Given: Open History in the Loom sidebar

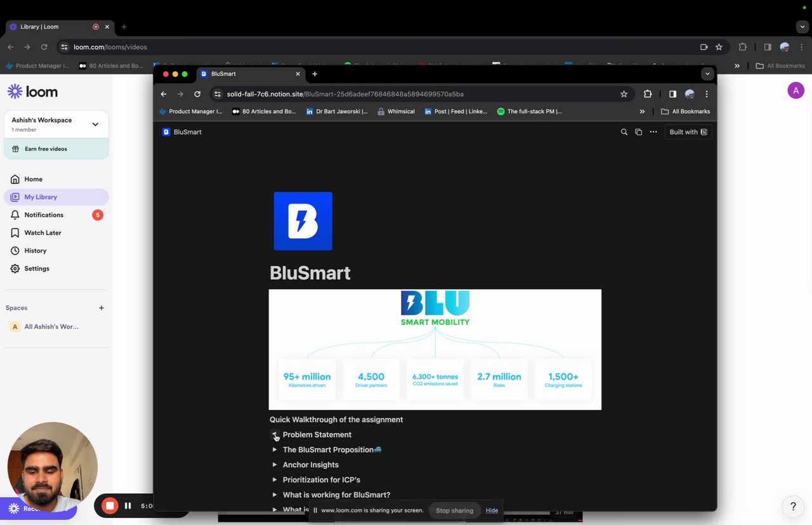Looking at the screenshot, I should [56, 251].
